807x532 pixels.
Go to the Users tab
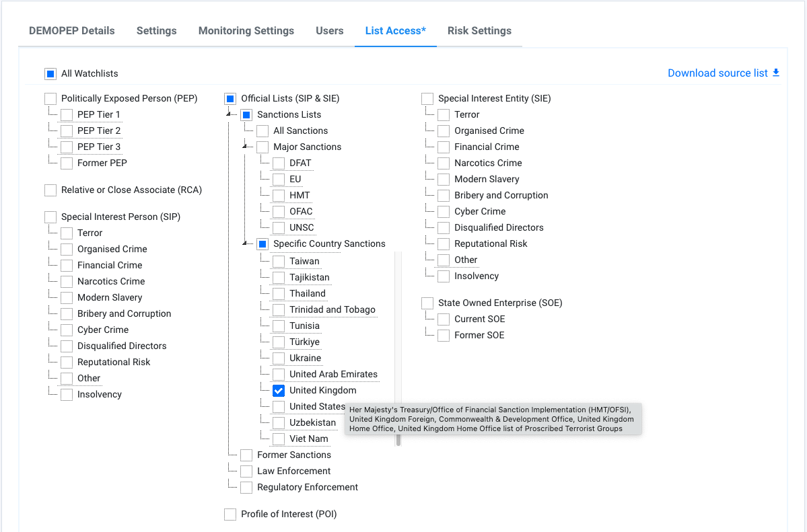coord(330,31)
